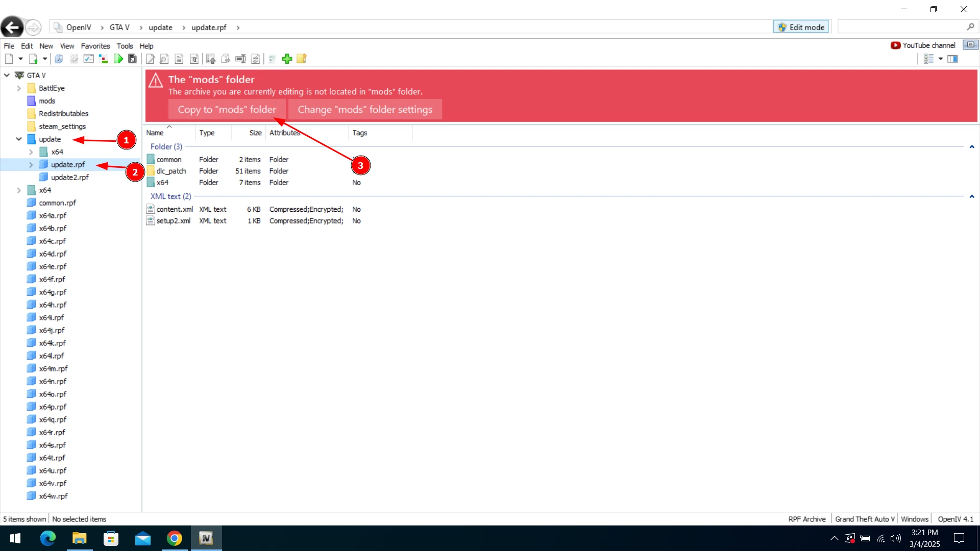Open File Explorer from the taskbar
Viewport: 980px width, 551px height.
click(79, 538)
